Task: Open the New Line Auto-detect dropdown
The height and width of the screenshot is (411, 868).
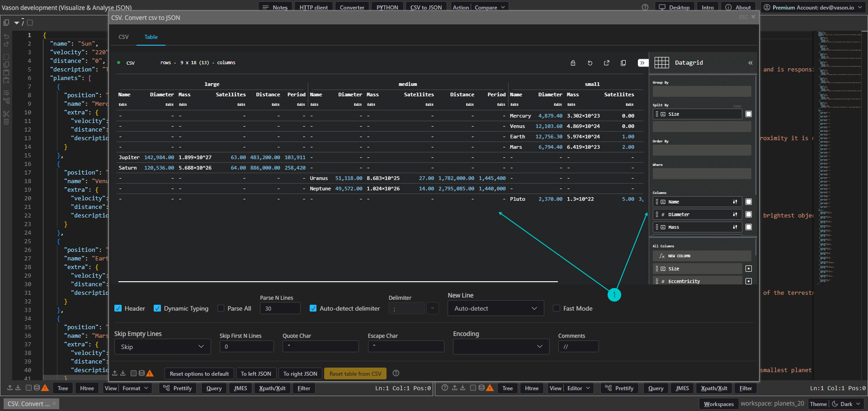Action: pyautogui.click(x=495, y=308)
